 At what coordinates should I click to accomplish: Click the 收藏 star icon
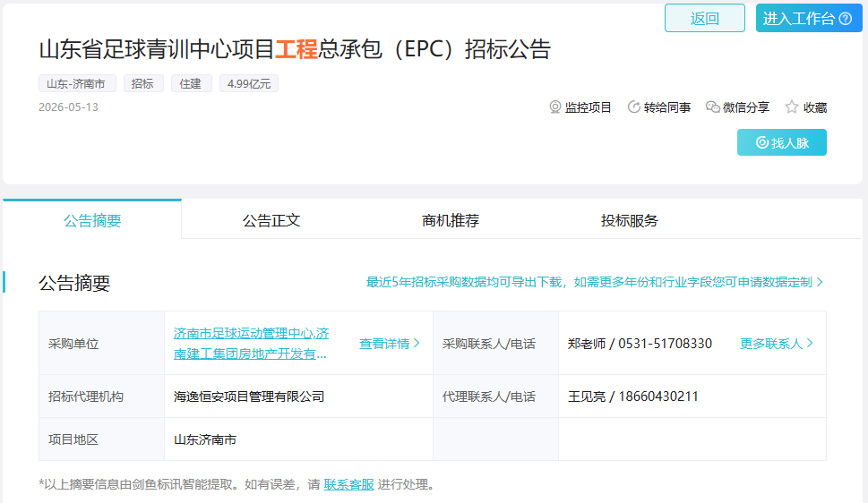click(x=792, y=107)
